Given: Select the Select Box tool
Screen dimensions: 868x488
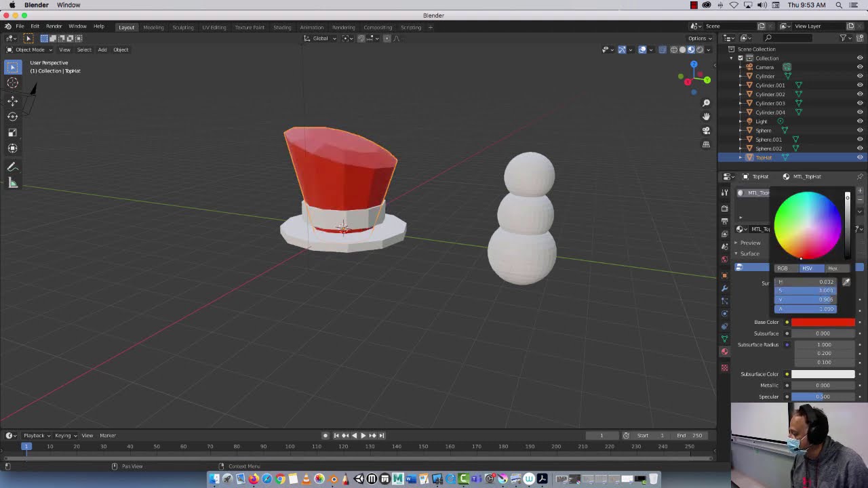Looking at the screenshot, I should (x=12, y=67).
